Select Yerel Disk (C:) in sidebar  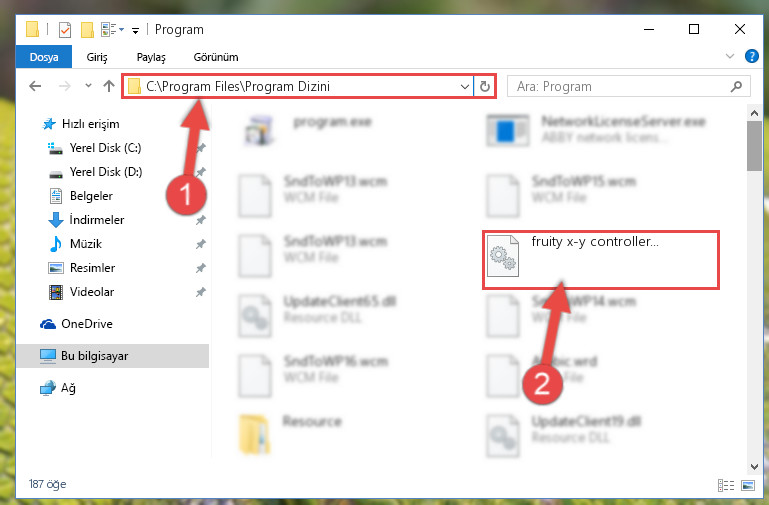(x=105, y=148)
